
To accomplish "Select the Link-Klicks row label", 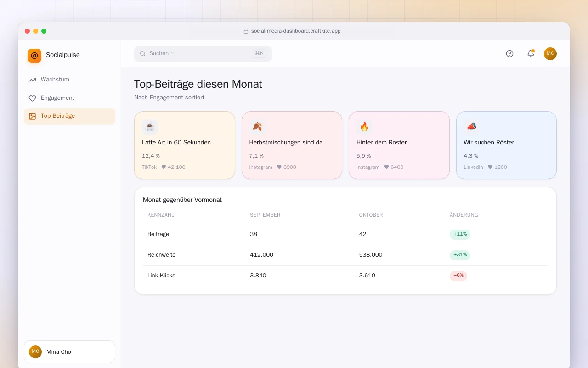I will [x=161, y=276].
